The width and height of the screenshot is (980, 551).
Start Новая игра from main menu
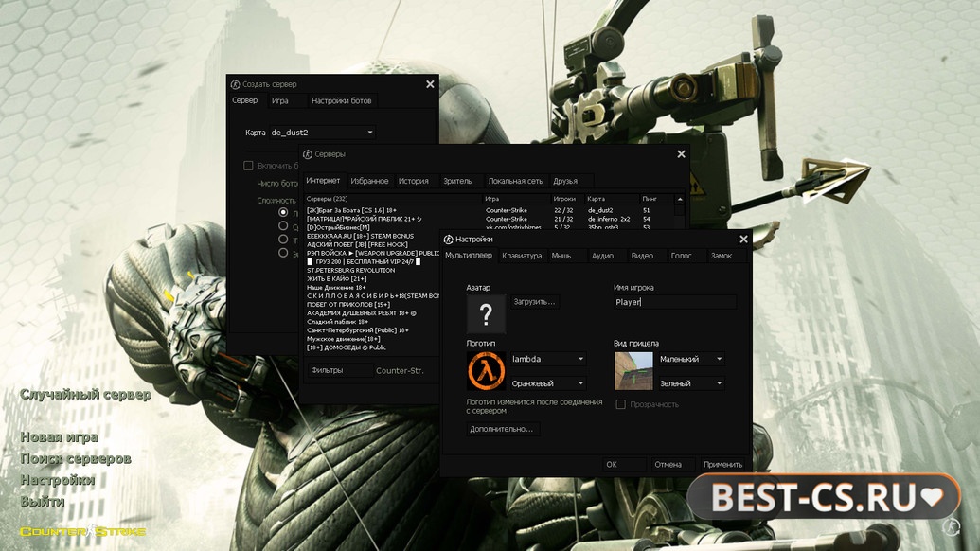click(x=60, y=437)
